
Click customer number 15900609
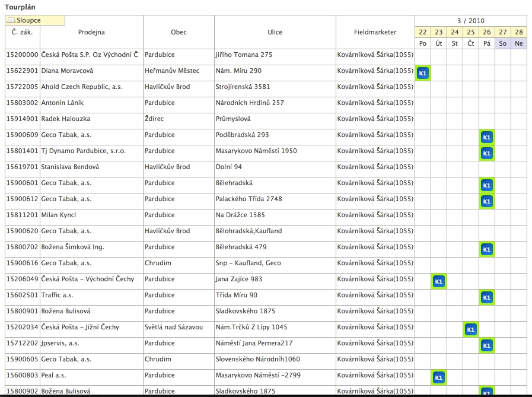coord(23,135)
